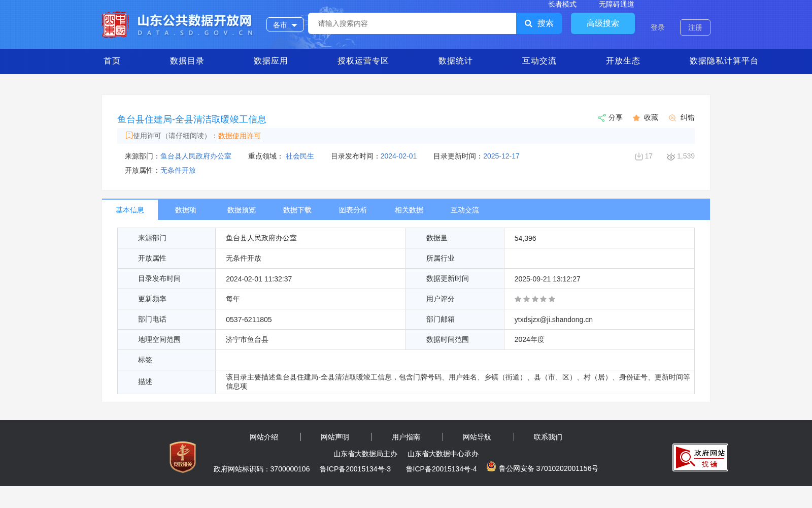Screen dimensions: 812x508
Task: Click update frequency value 每年
Action: coord(233,299)
